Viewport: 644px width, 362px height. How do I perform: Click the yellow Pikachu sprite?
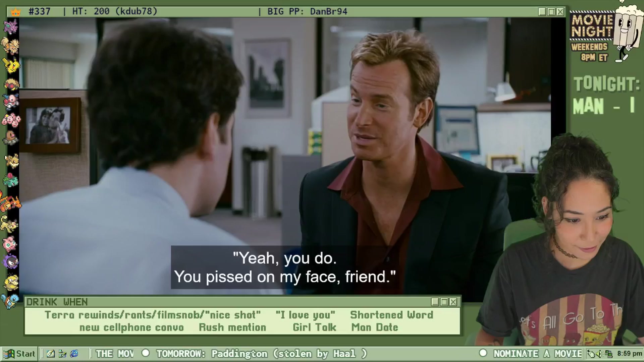(11, 65)
